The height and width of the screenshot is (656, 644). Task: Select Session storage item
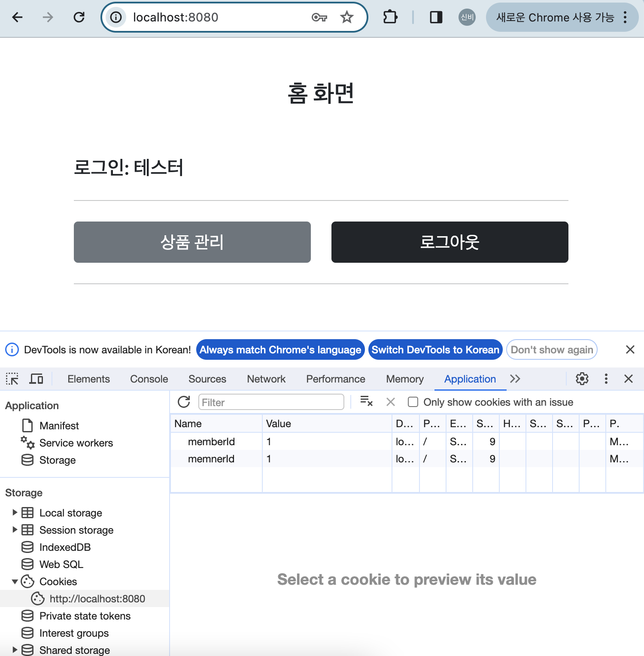pos(76,530)
